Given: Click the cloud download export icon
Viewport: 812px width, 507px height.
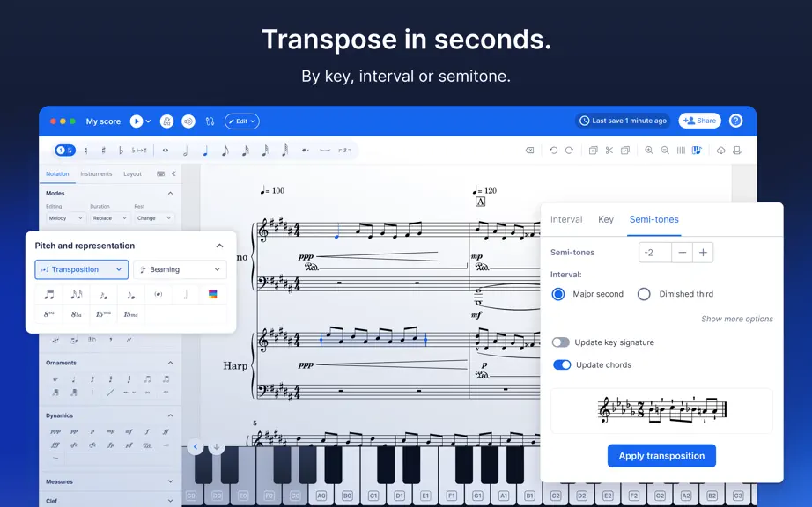Looking at the screenshot, I should (721, 150).
